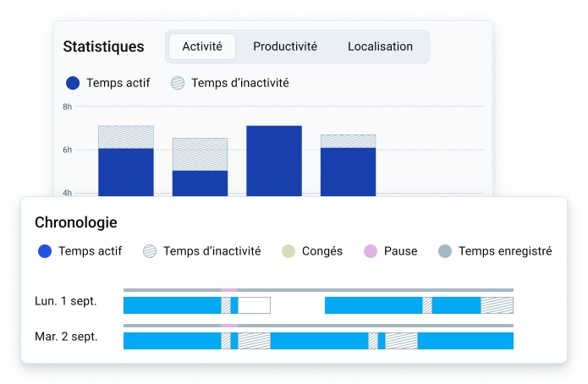The image size is (588, 384).
Task: Select the tallest fully blue bar in chart
Action: pos(274,161)
